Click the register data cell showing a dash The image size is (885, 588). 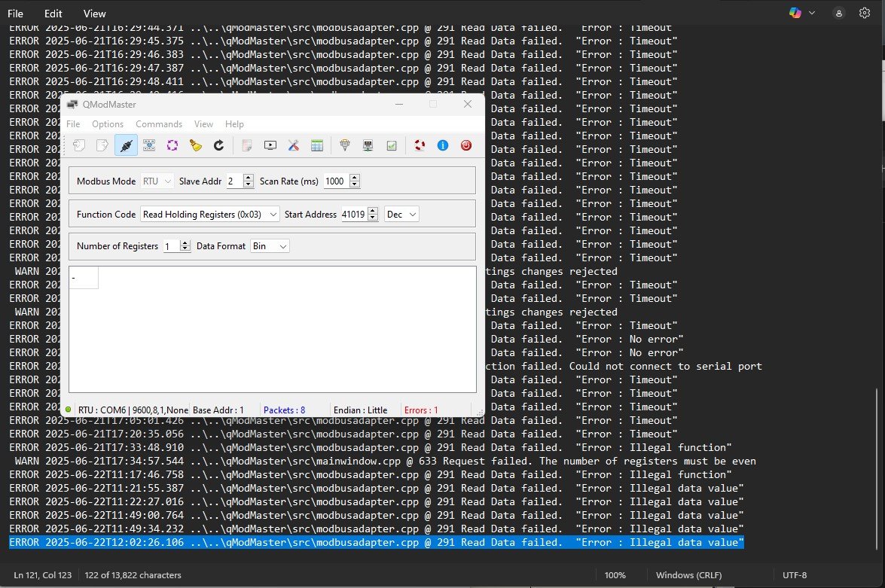(x=84, y=278)
